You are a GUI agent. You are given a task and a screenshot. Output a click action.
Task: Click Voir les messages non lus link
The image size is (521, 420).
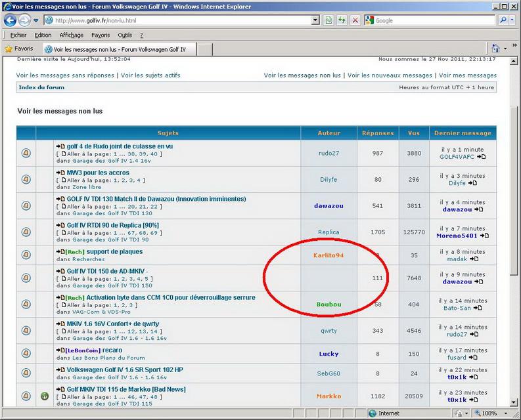(x=302, y=75)
